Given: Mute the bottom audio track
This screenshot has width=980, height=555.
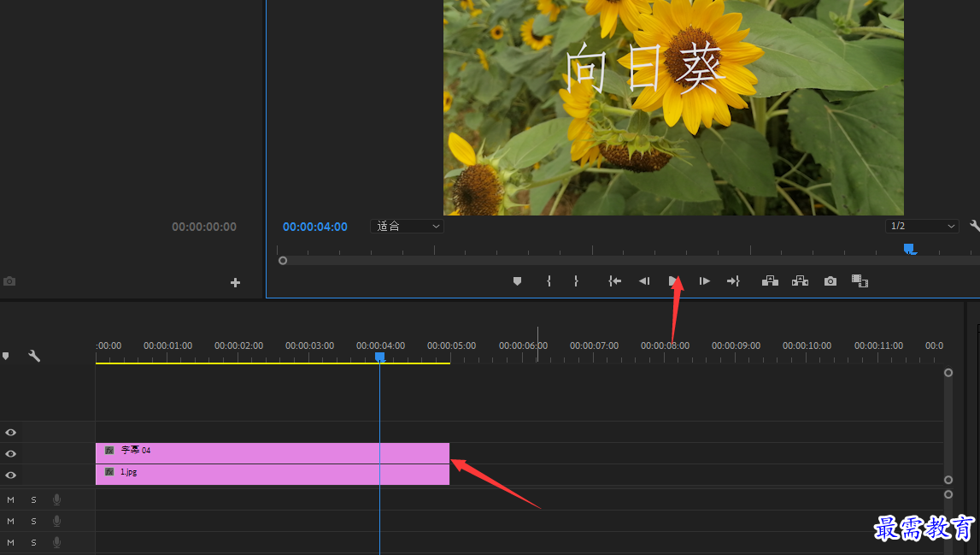Looking at the screenshot, I should tap(10, 542).
